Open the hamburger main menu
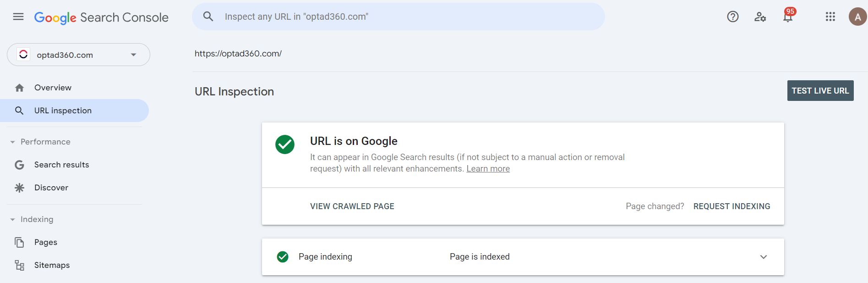Image resolution: width=868 pixels, height=283 pixels. coord(18,17)
